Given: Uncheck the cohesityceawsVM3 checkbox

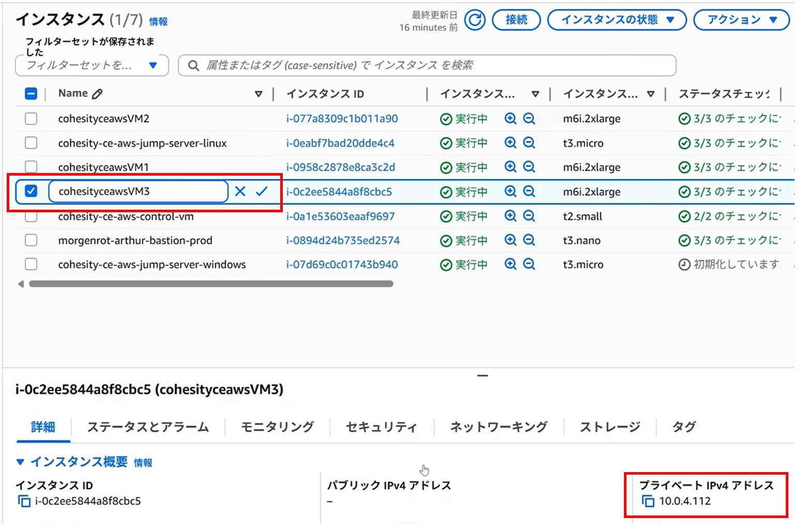Looking at the screenshot, I should [31, 191].
